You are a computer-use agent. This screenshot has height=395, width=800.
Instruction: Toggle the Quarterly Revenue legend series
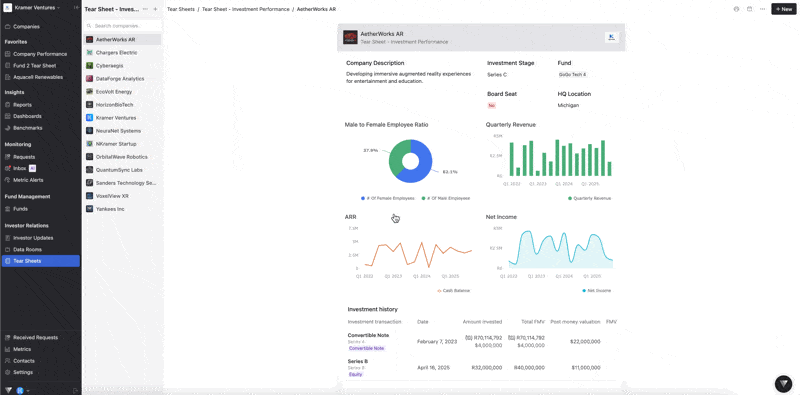click(589, 199)
